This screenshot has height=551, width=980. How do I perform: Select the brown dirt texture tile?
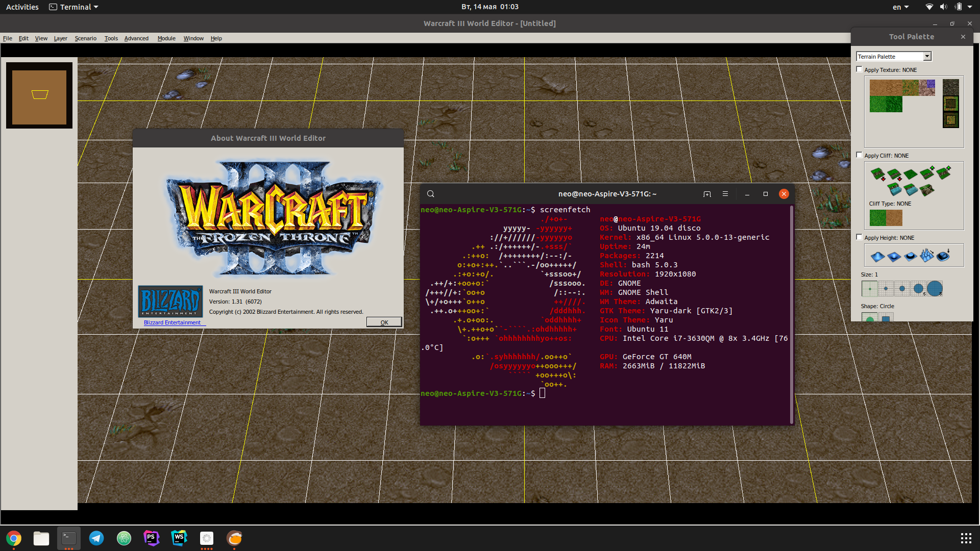[x=878, y=88]
